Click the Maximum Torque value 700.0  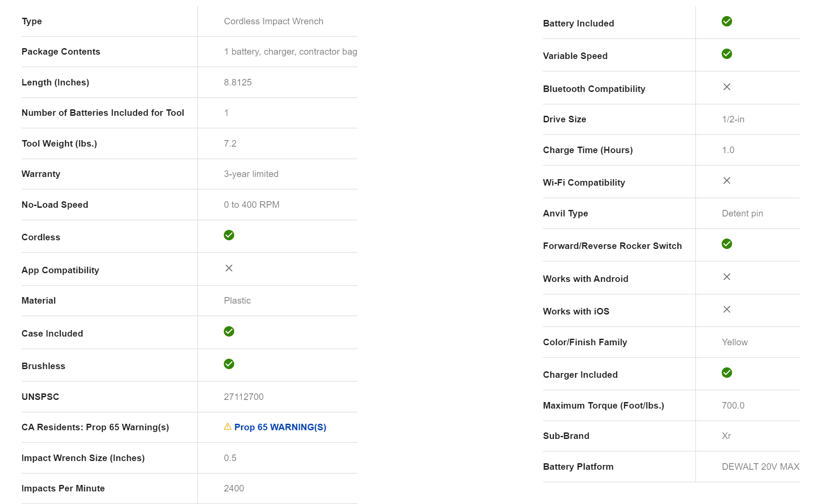(x=733, y=406)
